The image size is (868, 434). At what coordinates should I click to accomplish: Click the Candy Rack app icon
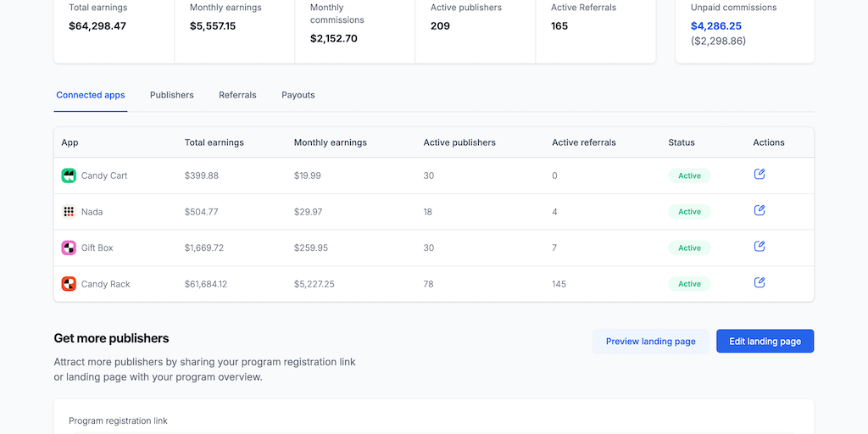[x=69, y=284]
